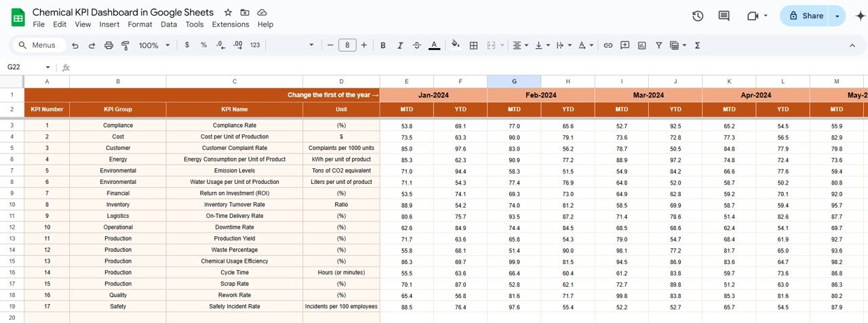Image resolution: width=868 pixels, height=323 pixels.
Task: Open the Data menu
Action: pos(169,24)
